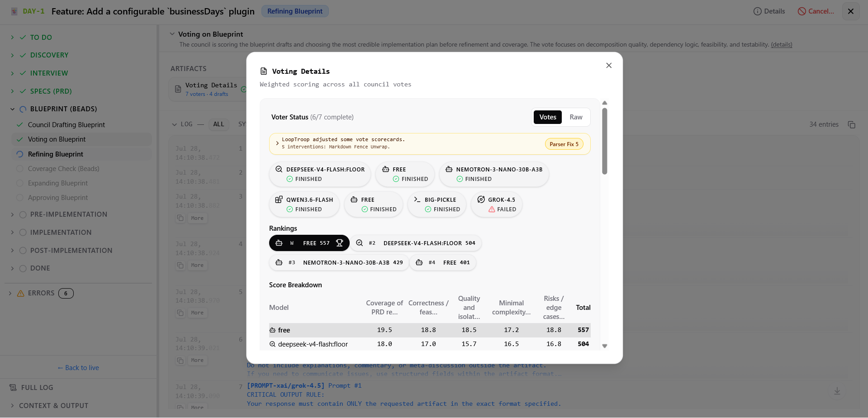Click the robot icon in the free table row
Image resolution: width=868 pixels, height=418 pixels.
point(272,330)
